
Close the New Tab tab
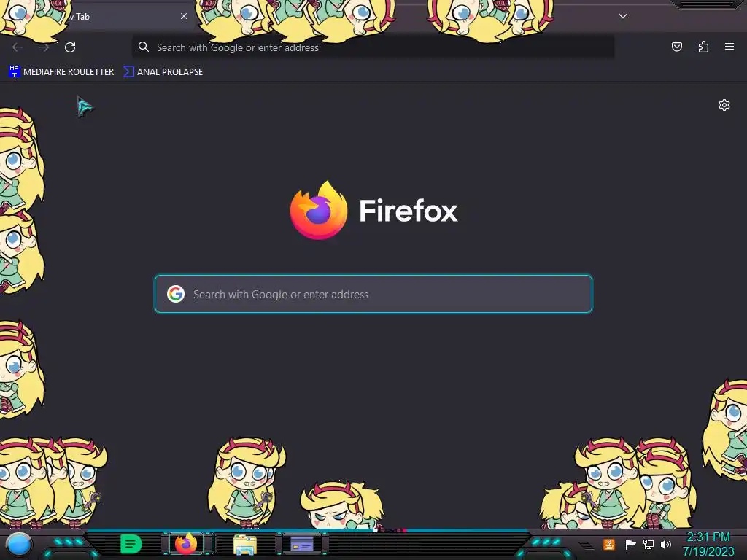point(183,16)
